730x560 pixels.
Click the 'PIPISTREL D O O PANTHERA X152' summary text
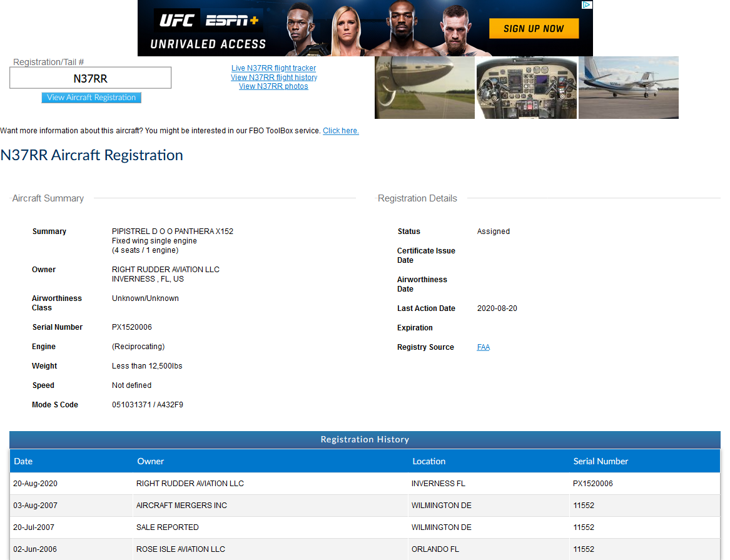pos(172,232)
